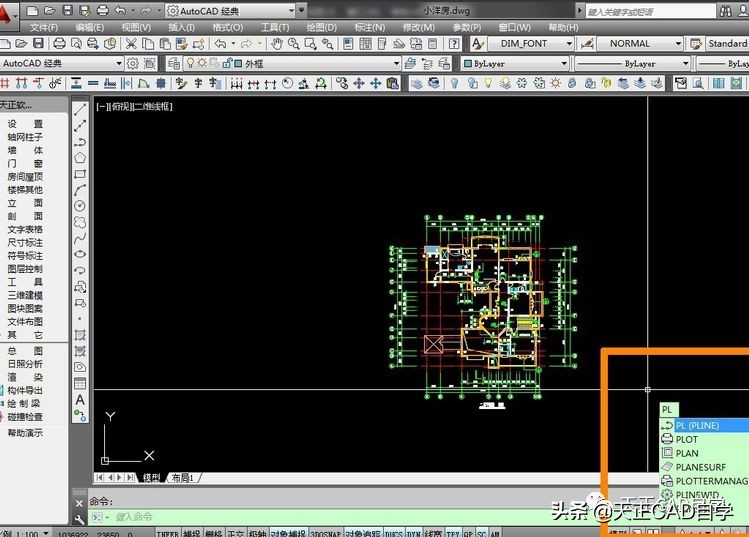749x537 pixels.
Task: Select PL (PLINE) from command suggestions
Action: 704,425
